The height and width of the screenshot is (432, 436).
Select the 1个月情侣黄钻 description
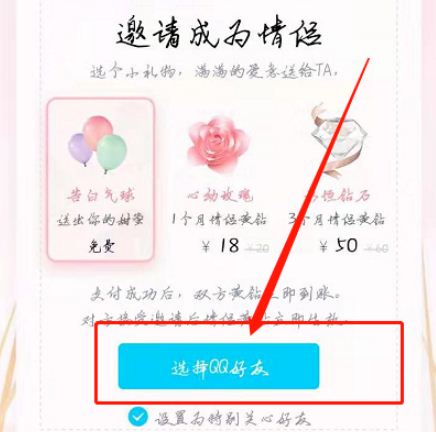pyautogui.click(x=219, y=220)
